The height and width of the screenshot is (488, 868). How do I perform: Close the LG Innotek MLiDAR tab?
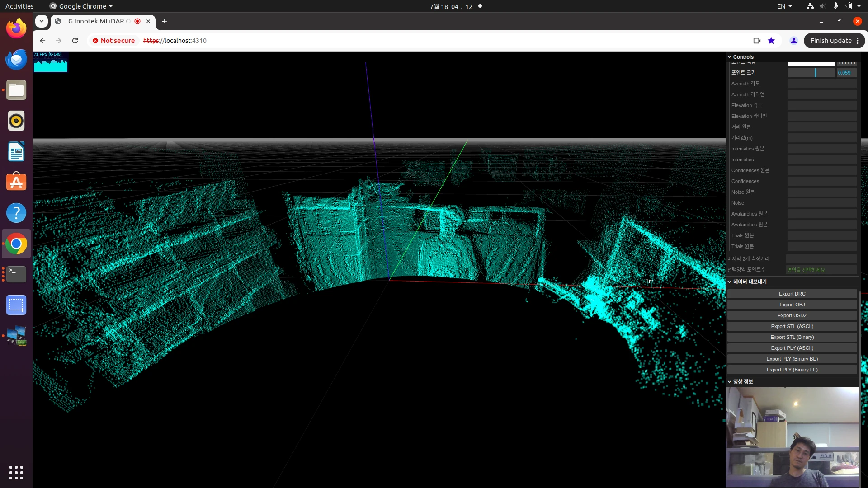click(148, 21)
